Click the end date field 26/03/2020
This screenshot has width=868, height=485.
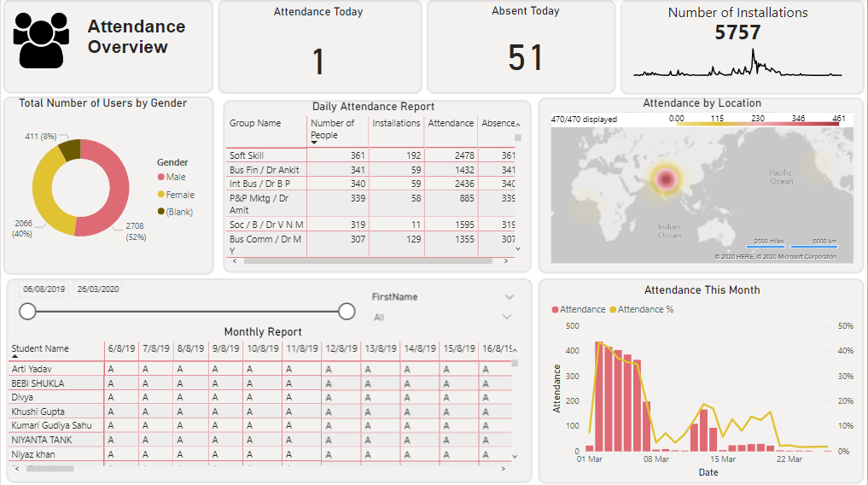point(98,289)
